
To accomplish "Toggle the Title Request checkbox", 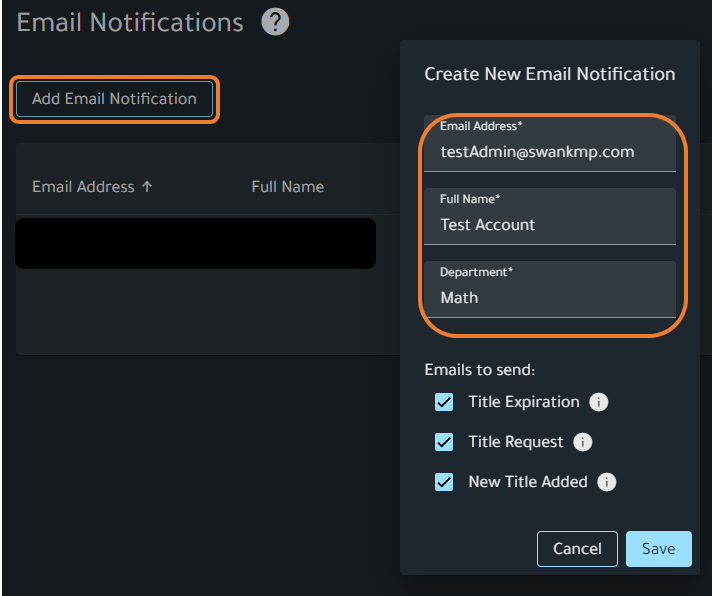I will click(444, 442).
